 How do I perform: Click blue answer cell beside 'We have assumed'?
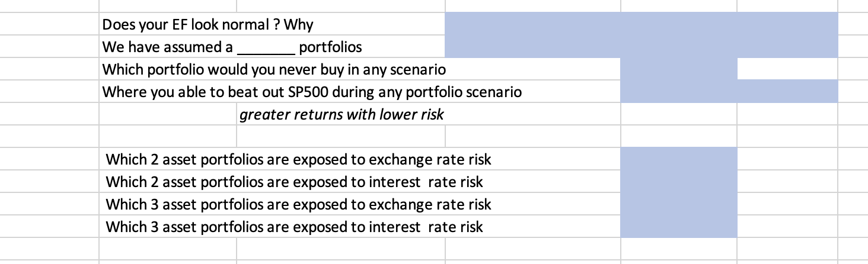coord(642,47)
